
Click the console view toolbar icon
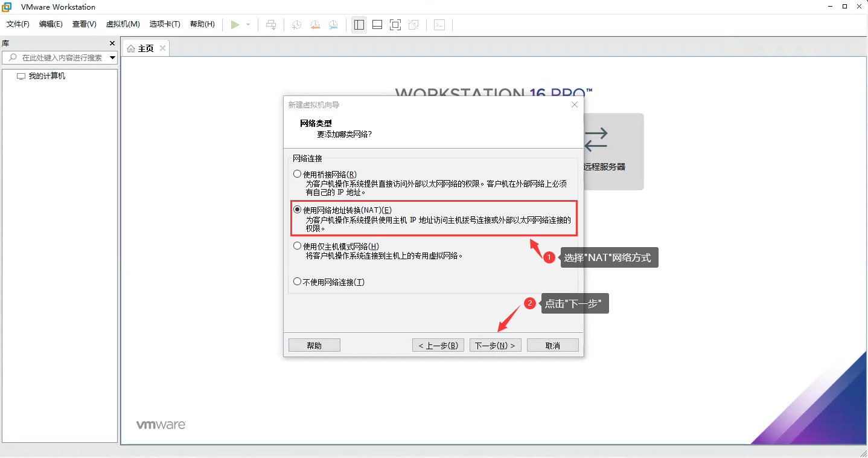[440, 25]
